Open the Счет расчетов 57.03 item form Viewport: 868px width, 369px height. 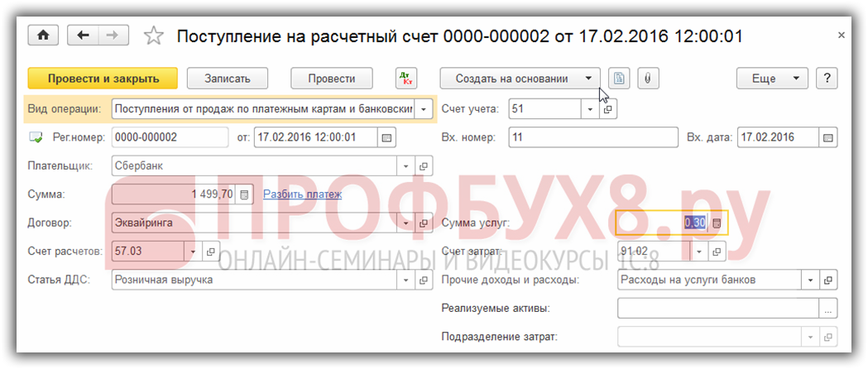(211, 252)
